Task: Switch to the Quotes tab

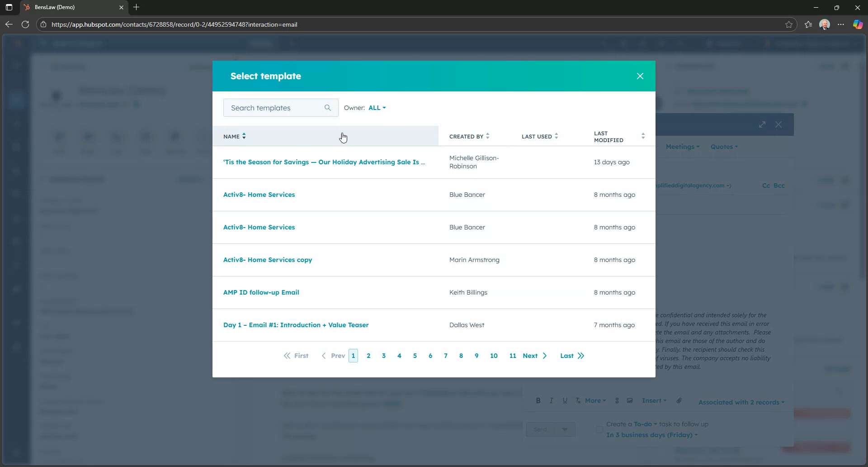Action: coord(723,147)
